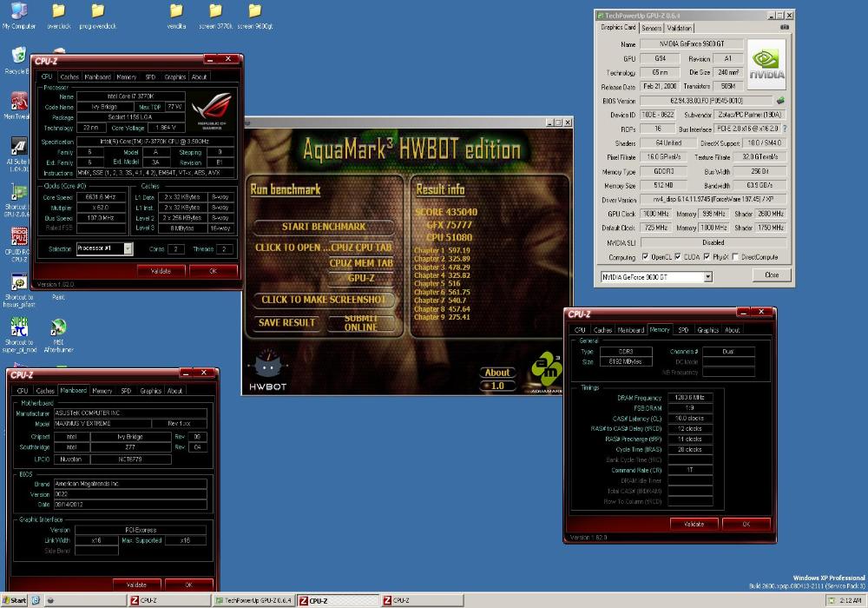Click the taskbar clock showing 2:12 AM
This screenshot has height=608, width=868.
point(851,600)
